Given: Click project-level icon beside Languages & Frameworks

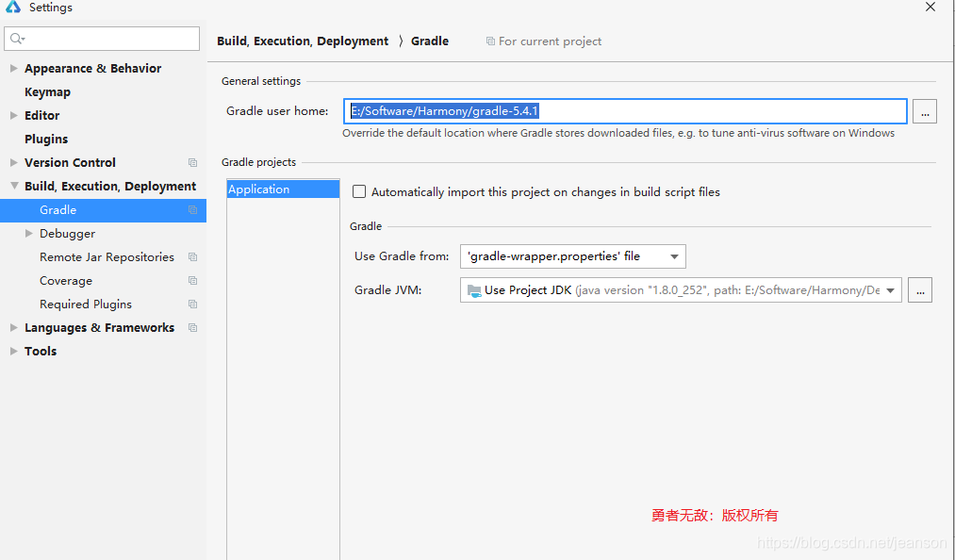Looking at the screenshot, I should point(192,328).
